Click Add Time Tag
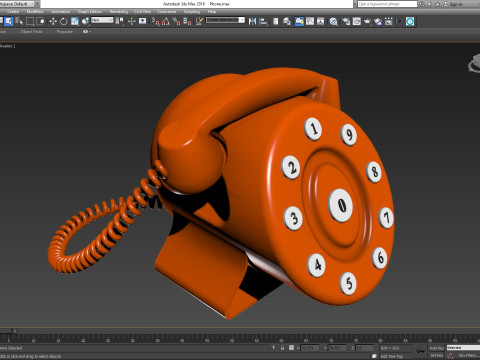This screenshot has width=480, height=360. tap(391, 356)
